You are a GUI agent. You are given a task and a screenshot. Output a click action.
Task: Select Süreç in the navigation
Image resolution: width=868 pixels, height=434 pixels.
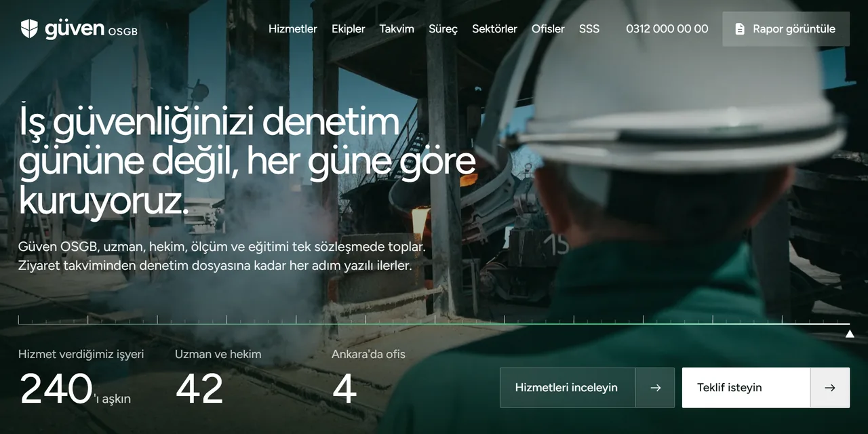coord(443,29)
